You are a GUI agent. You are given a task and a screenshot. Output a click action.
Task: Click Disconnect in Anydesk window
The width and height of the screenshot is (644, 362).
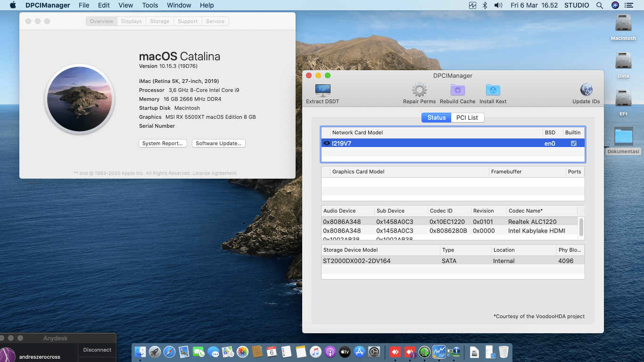[x=97, y=350]
